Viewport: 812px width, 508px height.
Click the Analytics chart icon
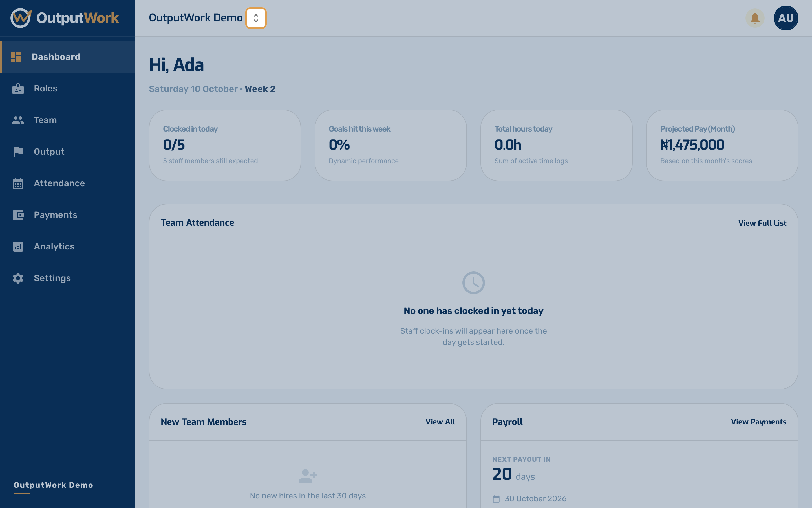(x=18, y=247)
